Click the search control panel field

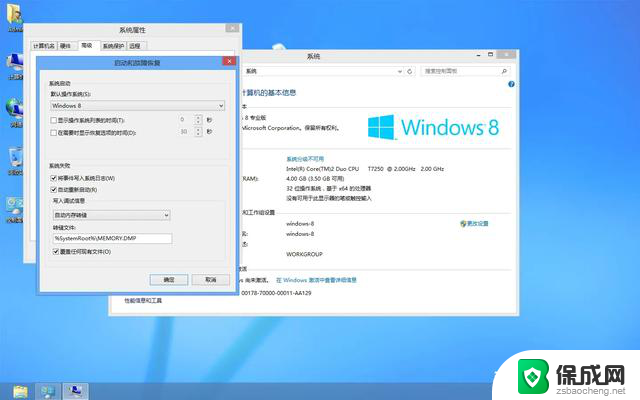[465, 71]
